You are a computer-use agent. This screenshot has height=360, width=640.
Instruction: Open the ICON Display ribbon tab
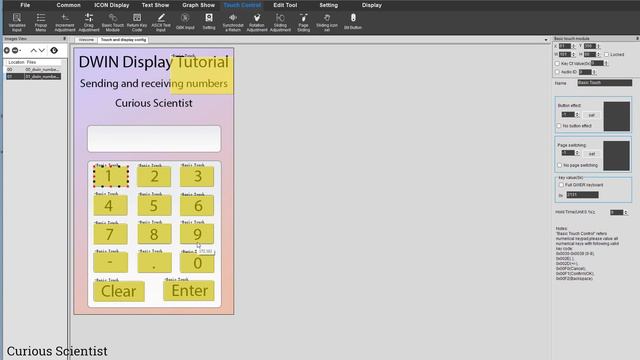click(111, 5)
